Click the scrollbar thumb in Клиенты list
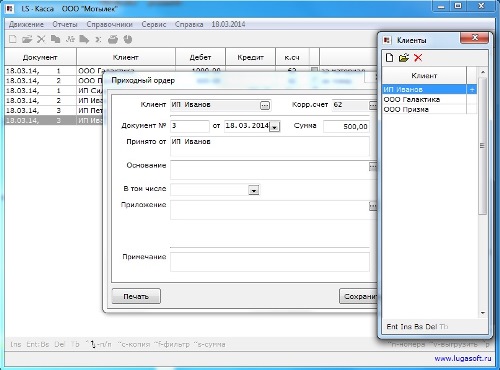Image resolution: width=500 pixels, height=370 pixels. [x=482, y=146]
